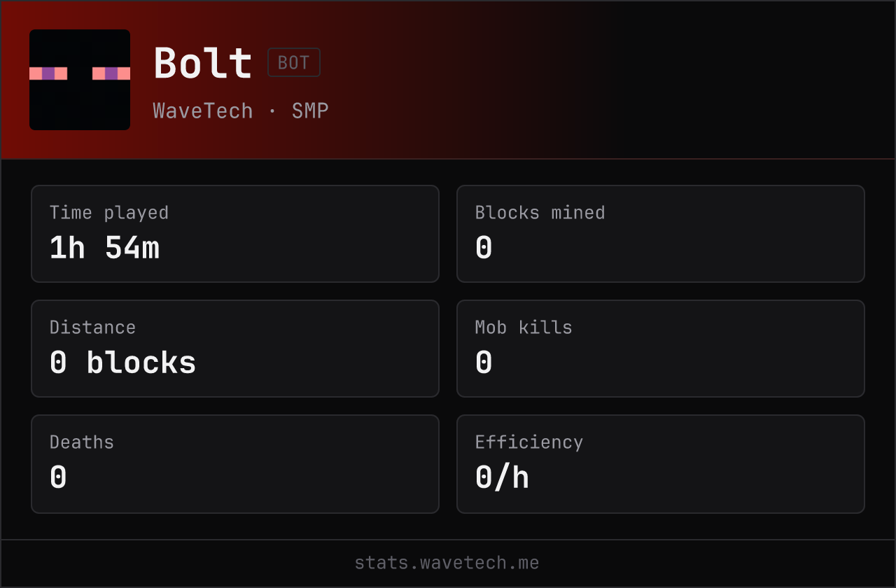The image size is (896, 588).
Task: Select the Bolt player name heading
Action: [203, 63]
